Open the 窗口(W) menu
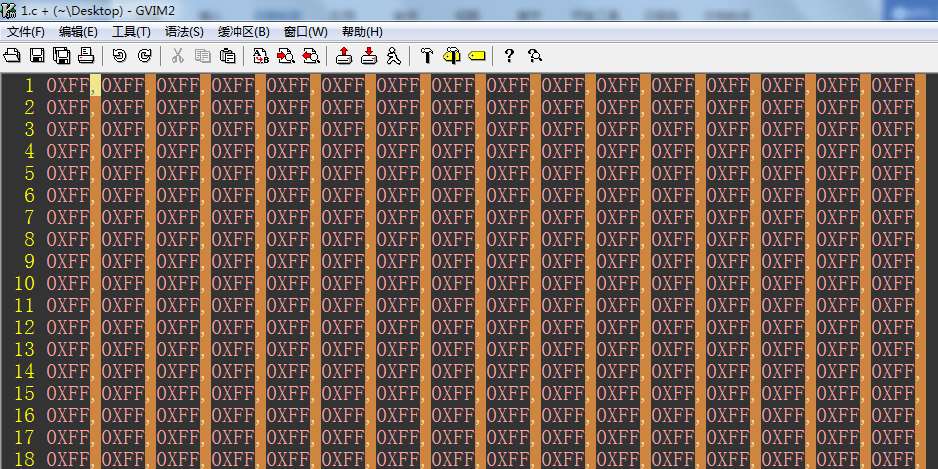The width and height of the screenshot is (938, 469). click(x=305, y=32)
